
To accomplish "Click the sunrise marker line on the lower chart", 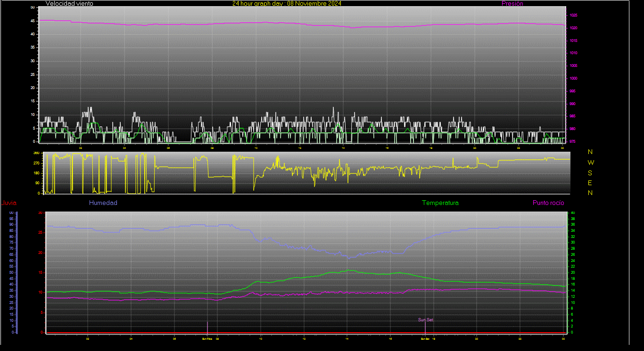I will (x=207, y=327).
